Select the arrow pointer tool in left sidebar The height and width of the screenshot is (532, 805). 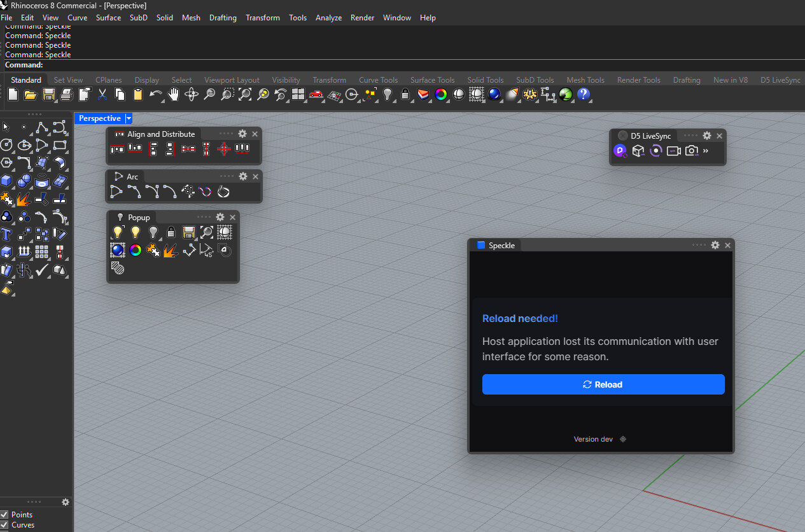pyautogui.click(x=6, y=127)
